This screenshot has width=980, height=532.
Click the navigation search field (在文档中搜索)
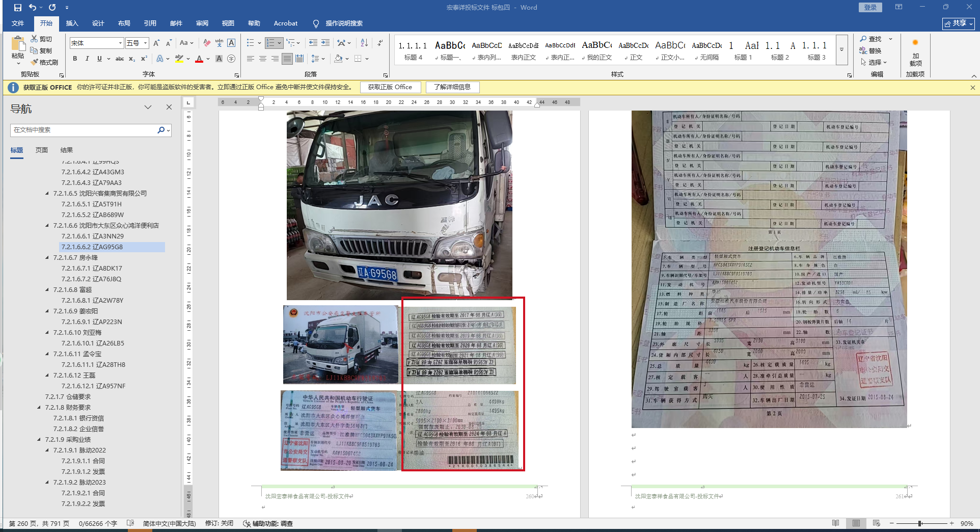pos(84,130)
